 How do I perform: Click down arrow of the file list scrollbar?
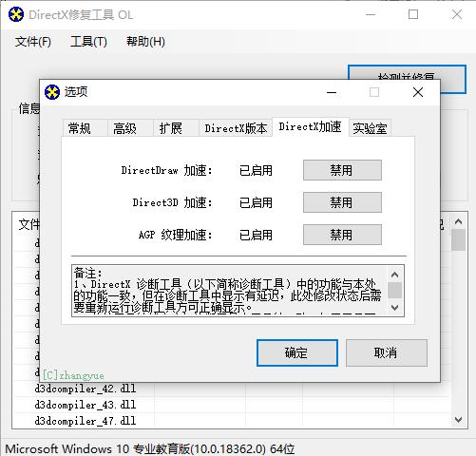pos(458,420)
